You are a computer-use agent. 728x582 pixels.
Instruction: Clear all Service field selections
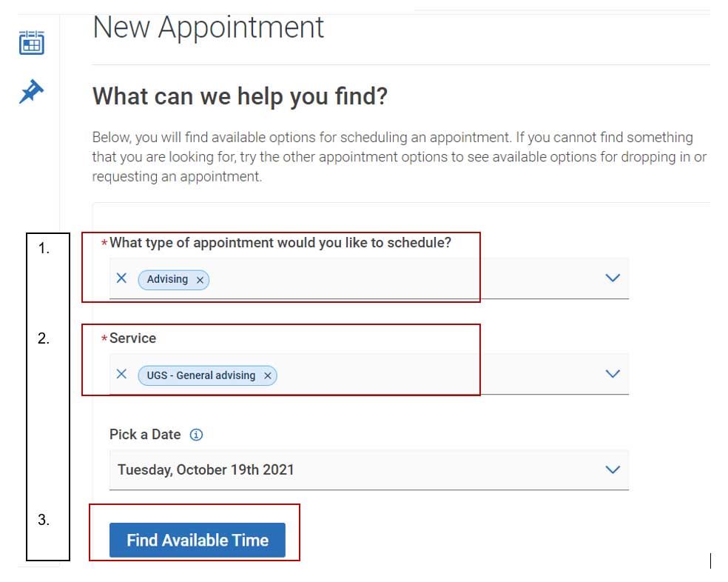[x=121, y=374]
